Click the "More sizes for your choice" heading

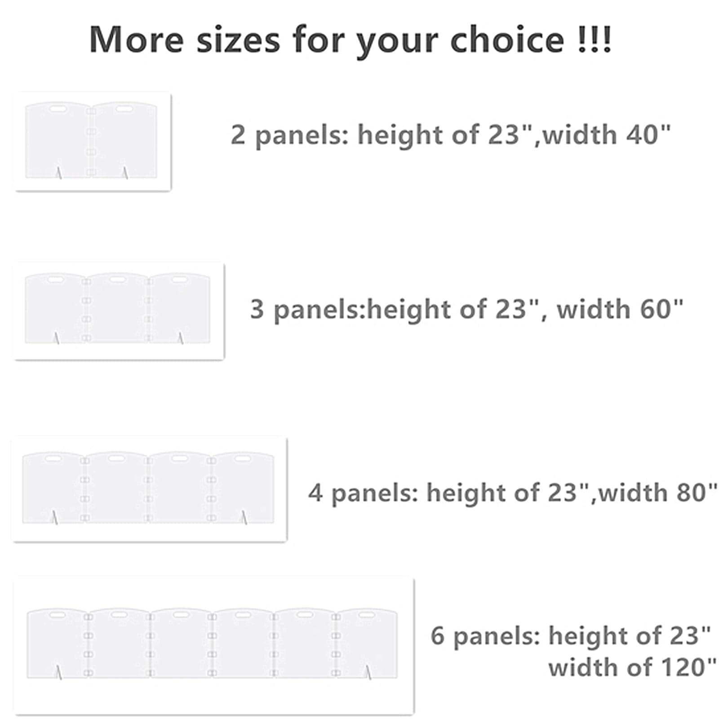[351, 40]
